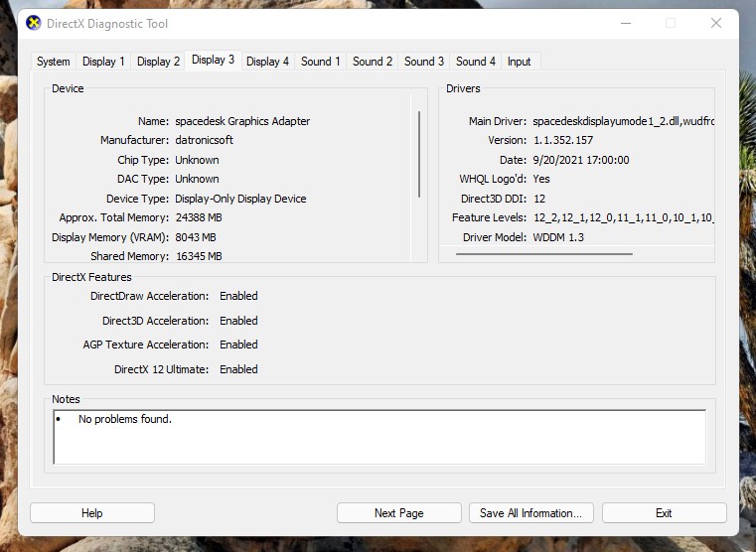756x552 pixels.
Task: Click the DirectX icon in title bar
Action: 34,24
